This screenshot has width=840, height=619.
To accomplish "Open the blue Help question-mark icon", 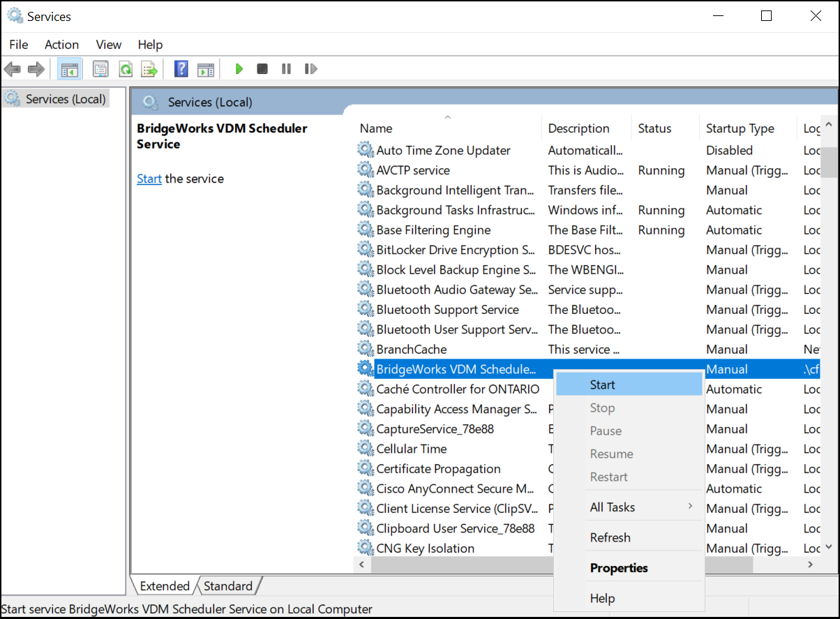I will (181, 69).
